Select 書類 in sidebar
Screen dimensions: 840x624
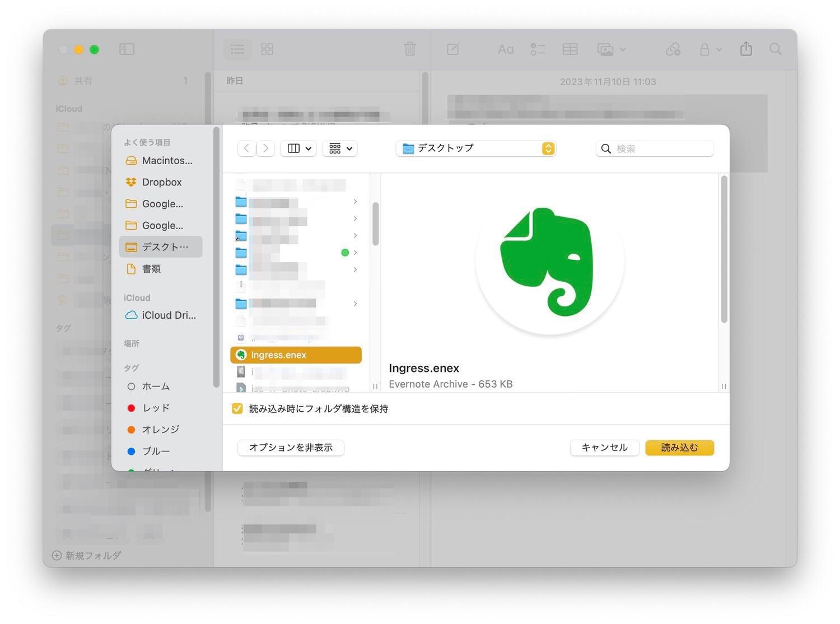point(161,269)
